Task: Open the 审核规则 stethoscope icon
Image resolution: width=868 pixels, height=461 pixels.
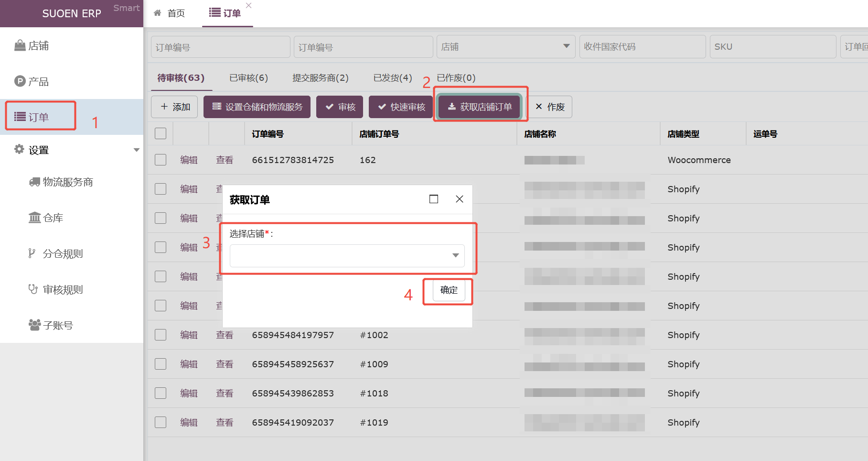Action: tap(33, 289)
